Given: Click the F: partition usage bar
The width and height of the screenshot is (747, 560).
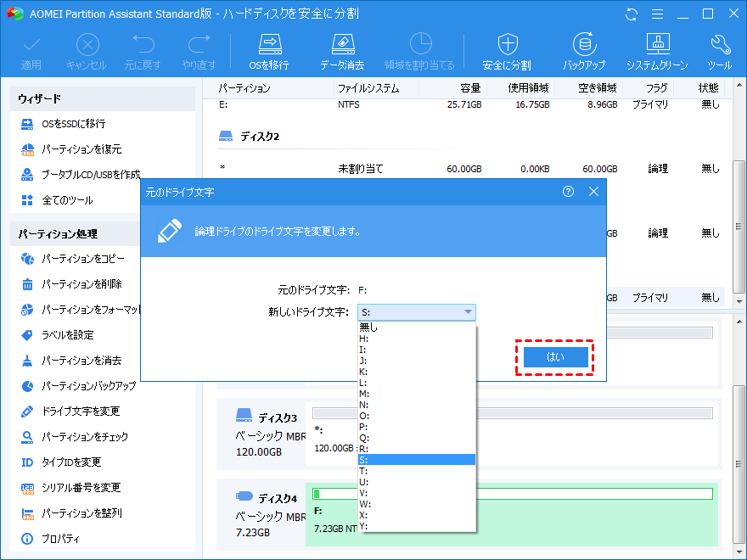Looking at the screenshot, I should click(512, 494).
